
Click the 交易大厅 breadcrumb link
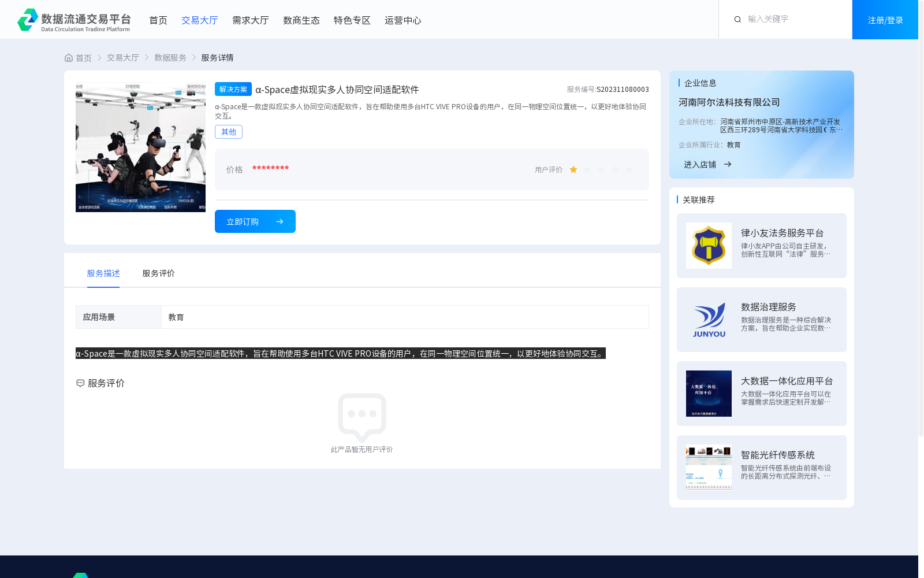tap(123, 58)
